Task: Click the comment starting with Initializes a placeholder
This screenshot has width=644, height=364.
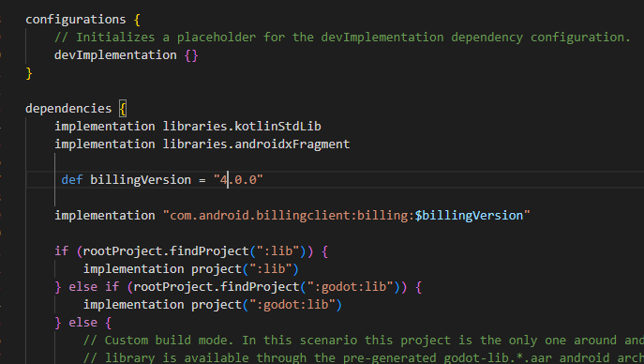Action: click(342, 38)
